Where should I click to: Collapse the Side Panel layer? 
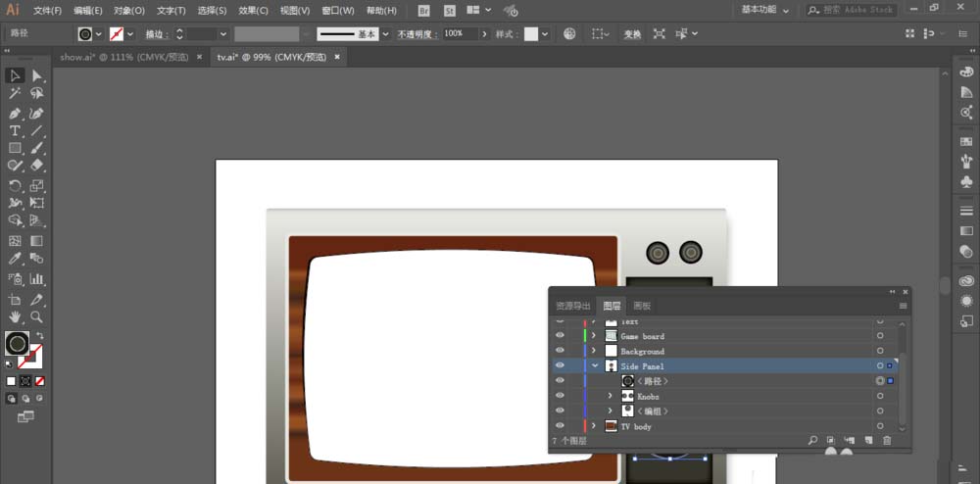click(x=594, y=365)
